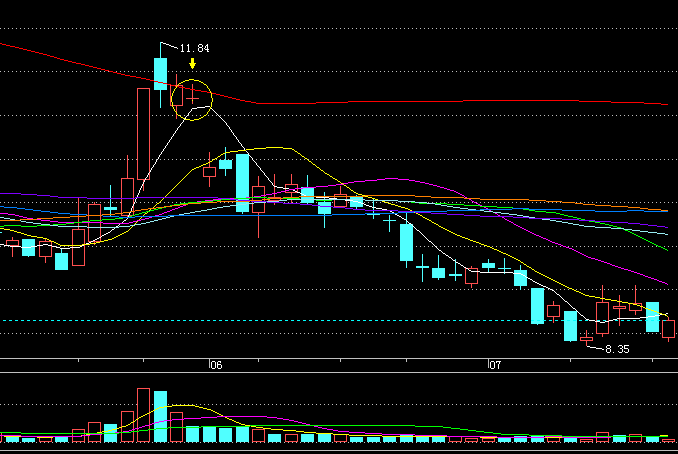
Task: Click the yellow down arrow marker
Action: (192, 64)
